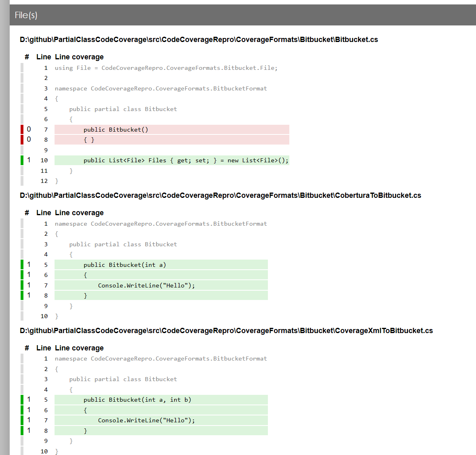Click the red coverage bar beside line 7
This screenshot has width=476, height=455.
pos(22,129)
